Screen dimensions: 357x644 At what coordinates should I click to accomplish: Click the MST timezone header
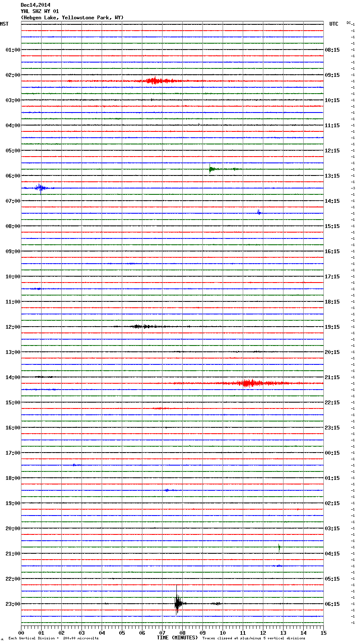tap(4, 24)
